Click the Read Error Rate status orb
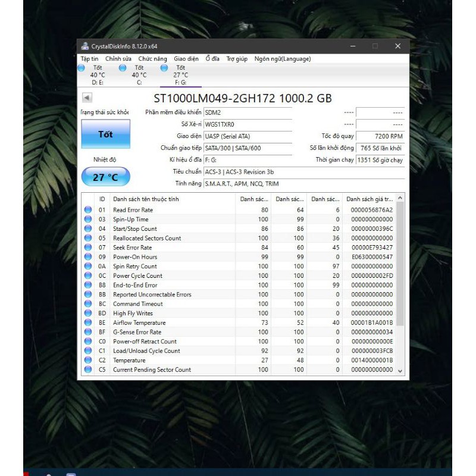 click(x=88, y=210)
